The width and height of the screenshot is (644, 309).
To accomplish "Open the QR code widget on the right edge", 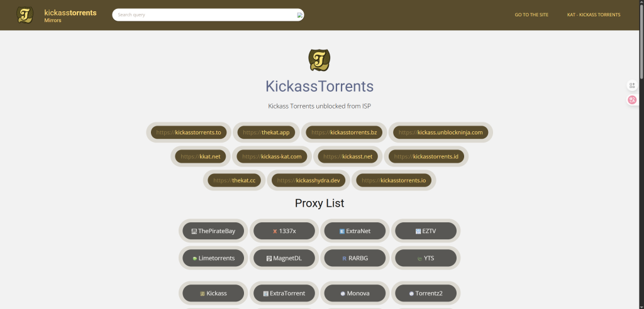I will 632,85.
